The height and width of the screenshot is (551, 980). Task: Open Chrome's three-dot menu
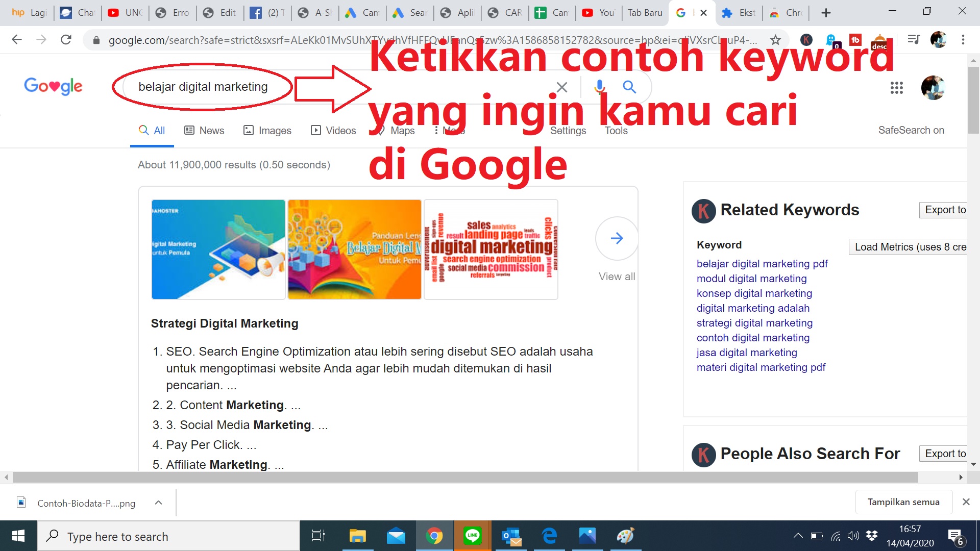click(963, 40)
